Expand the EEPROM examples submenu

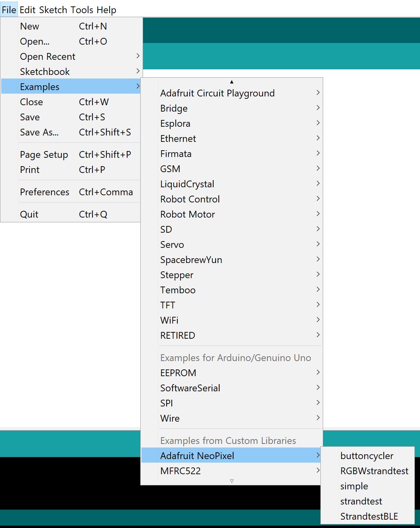point(178,373)
